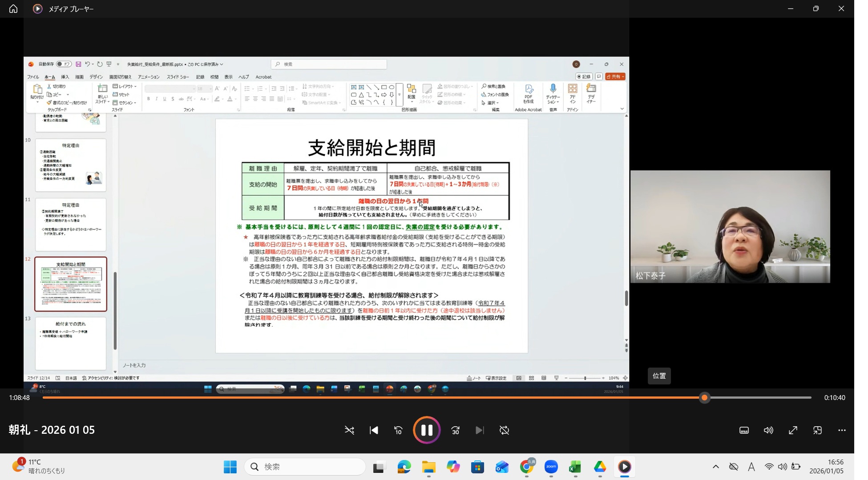Viewport: 868px width, 480px height.
Task: Skip back 10 seconds
Action: pos(398,430)
